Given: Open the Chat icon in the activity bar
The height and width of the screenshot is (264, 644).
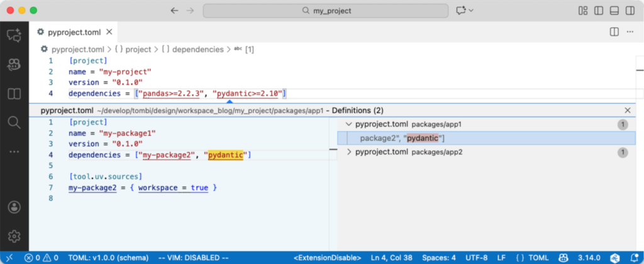Looking at the screenshot, I should [x=14, y=35].
